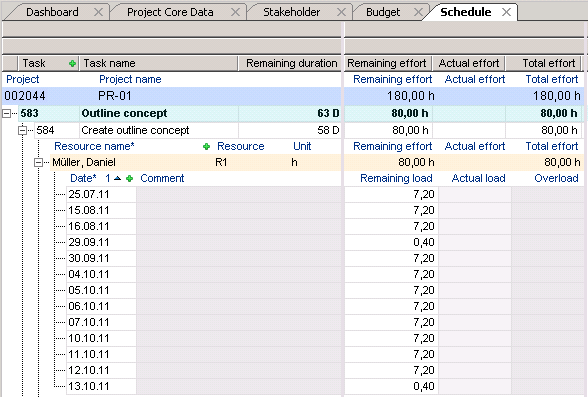
Task: Click blue Unit column label
Action: pos(302,146)
